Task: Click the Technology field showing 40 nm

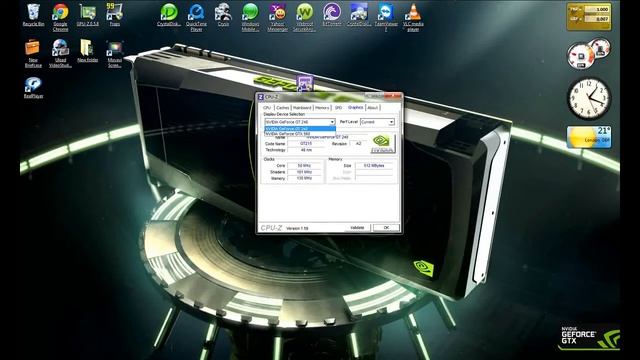Action: coord(306,150)
